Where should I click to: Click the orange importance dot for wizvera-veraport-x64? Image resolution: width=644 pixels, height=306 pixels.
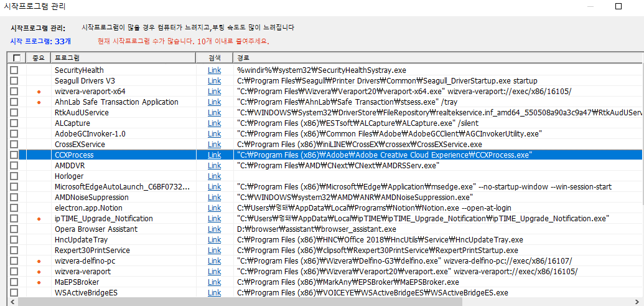39,92
